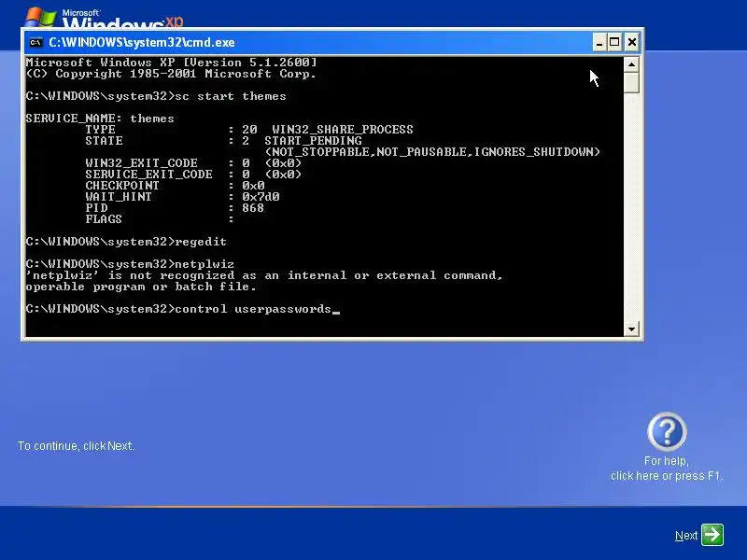Click the FLAGS line in service output
This screenshot has height=560, width=747.
click(159, 219)
